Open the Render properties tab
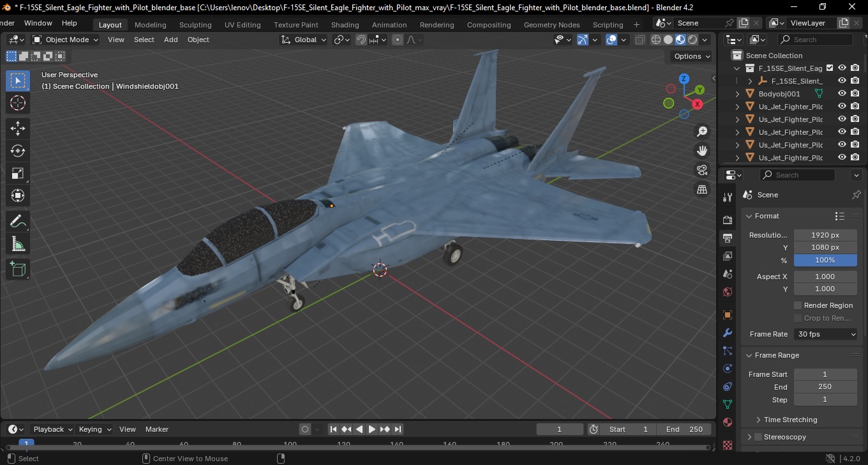The width and height of the screenshot is (868, 465). 727,220
